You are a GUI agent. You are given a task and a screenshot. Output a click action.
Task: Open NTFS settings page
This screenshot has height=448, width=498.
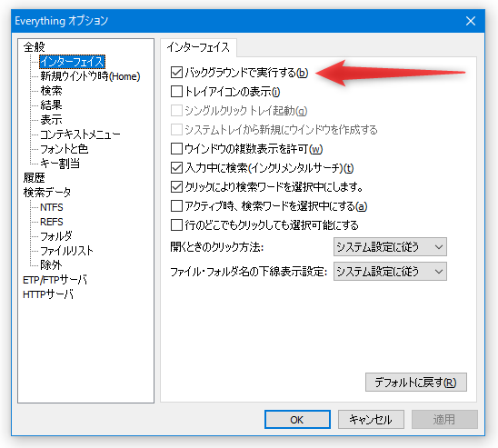(52, 207)
